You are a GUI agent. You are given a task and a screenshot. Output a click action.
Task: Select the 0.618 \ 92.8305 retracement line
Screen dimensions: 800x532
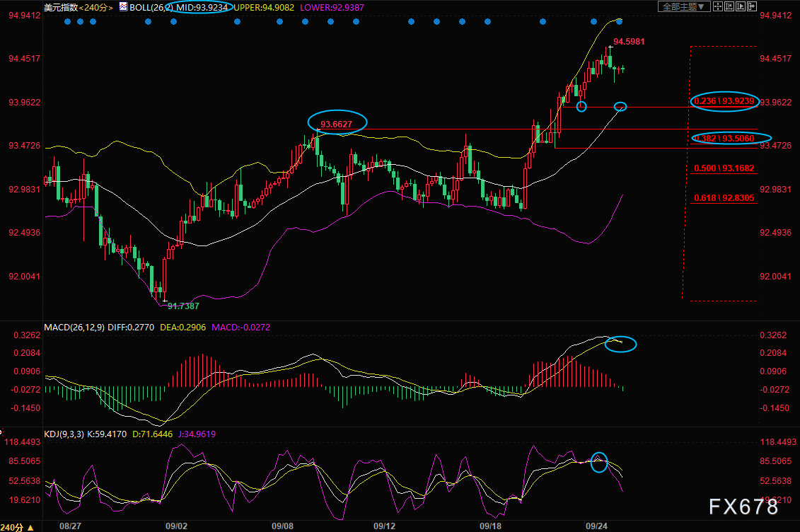724,198
